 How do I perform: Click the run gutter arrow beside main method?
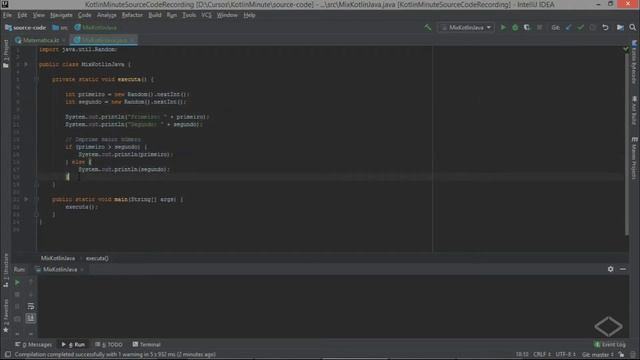(x=26, y=199)
